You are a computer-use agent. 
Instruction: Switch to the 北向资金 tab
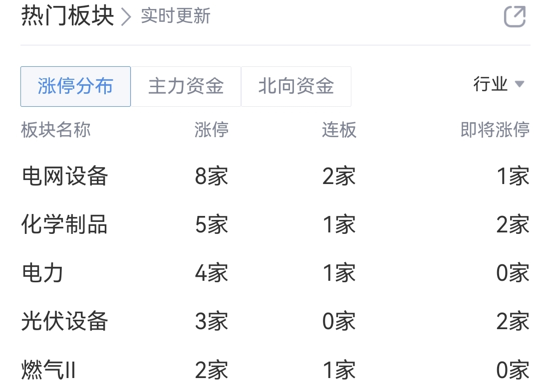[x=296, y=86]
